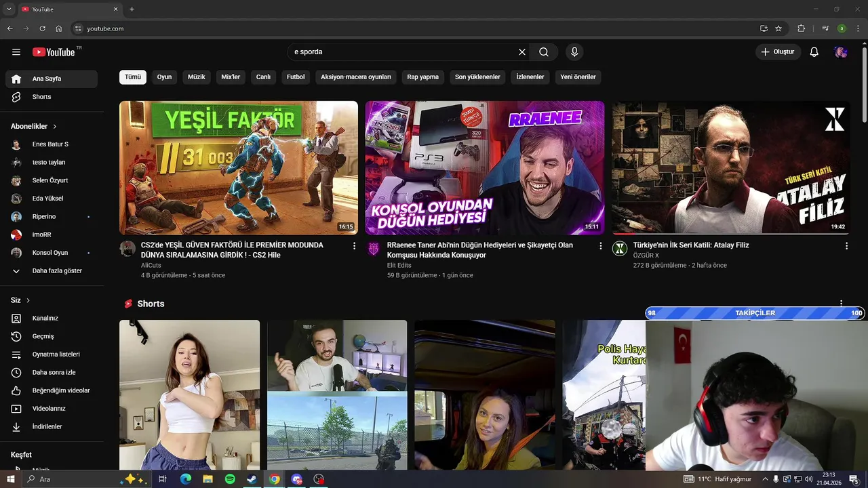868x488 pixels.
Task: Open options for the RRaenee Taner Abi video
Action: [x=600, y=246]
